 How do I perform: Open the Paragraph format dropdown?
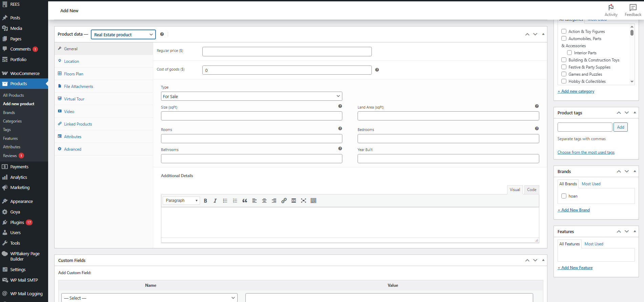181,201
